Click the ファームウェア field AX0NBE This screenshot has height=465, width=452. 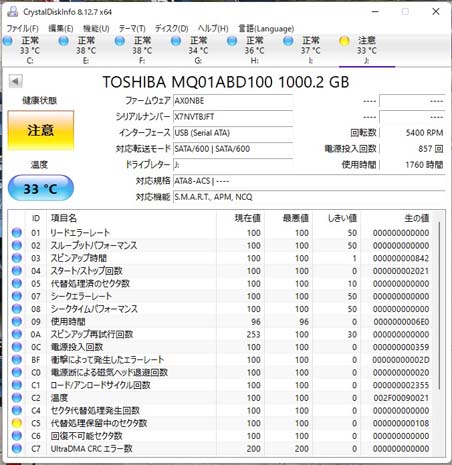point(233,101)
